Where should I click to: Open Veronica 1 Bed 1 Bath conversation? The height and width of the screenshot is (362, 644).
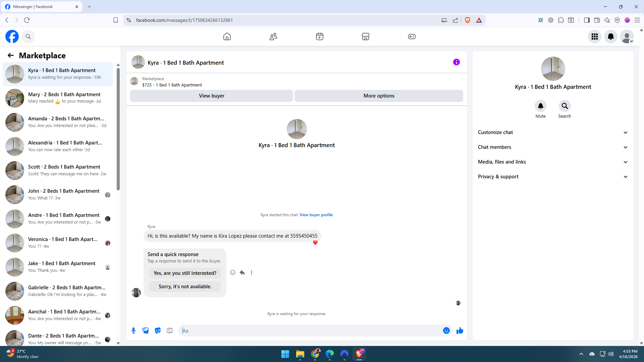click(x=58, y=243)
